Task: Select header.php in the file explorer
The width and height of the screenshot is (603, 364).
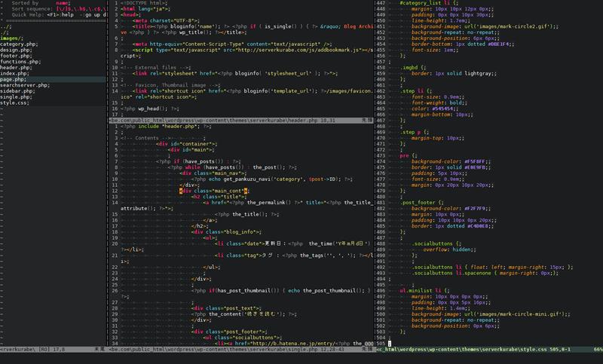Action: [16, 68]
